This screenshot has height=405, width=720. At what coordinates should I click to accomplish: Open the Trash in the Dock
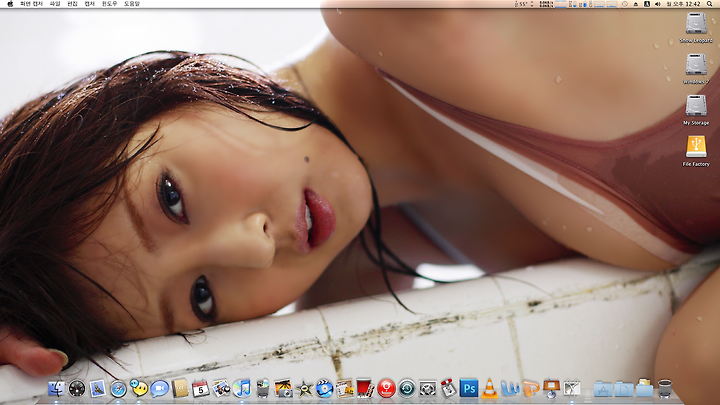(x=665, y=388)
